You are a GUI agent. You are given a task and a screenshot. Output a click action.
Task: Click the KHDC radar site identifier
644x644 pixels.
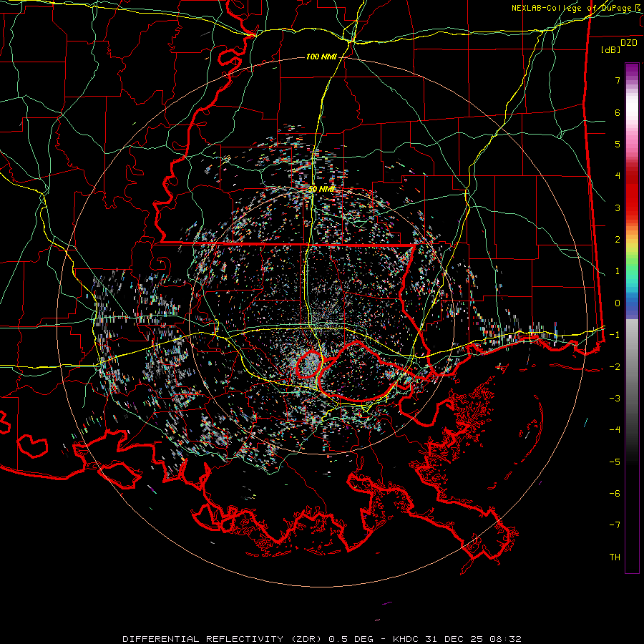point(404,639)
